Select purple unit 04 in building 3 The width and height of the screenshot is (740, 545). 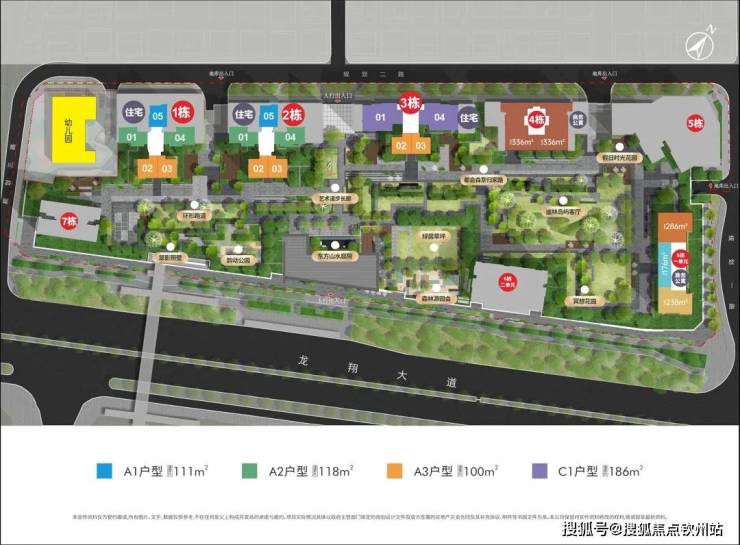point(439,117)
